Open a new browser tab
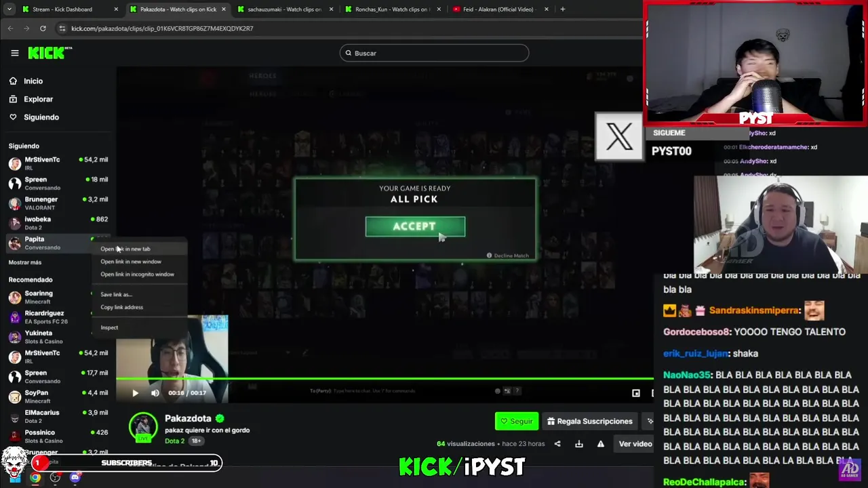Screen dimensions: 868x488 pos(563,9)
